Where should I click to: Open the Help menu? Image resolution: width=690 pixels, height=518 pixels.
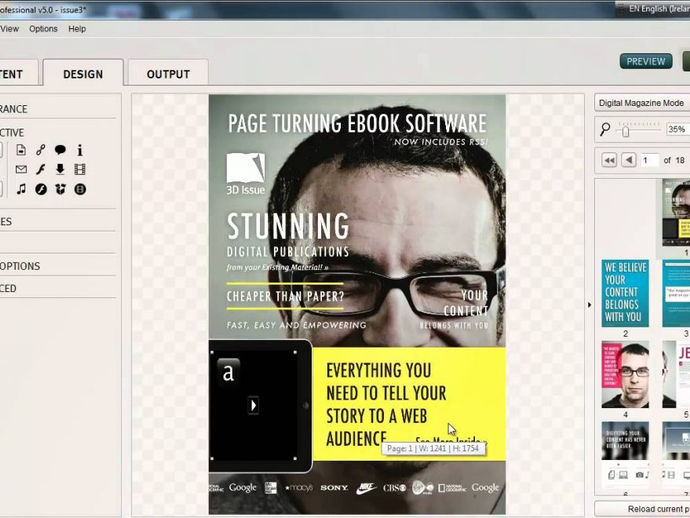[x=77, y=29]
